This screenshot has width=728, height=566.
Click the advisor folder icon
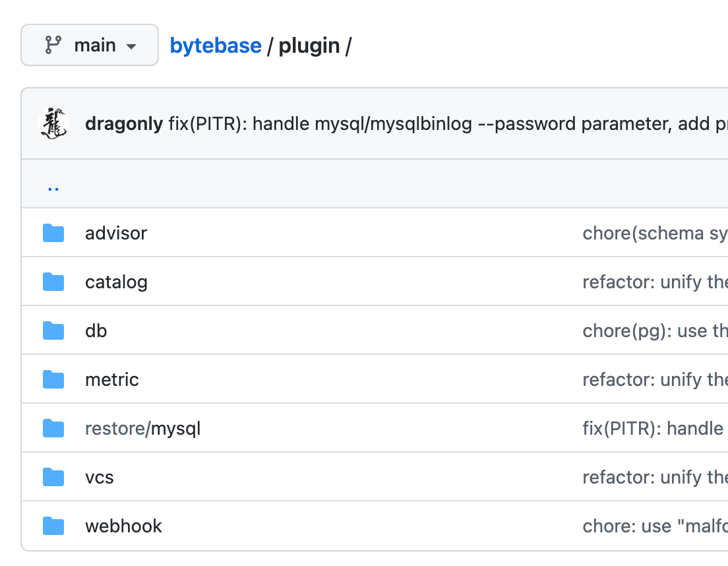coord(53,233)
